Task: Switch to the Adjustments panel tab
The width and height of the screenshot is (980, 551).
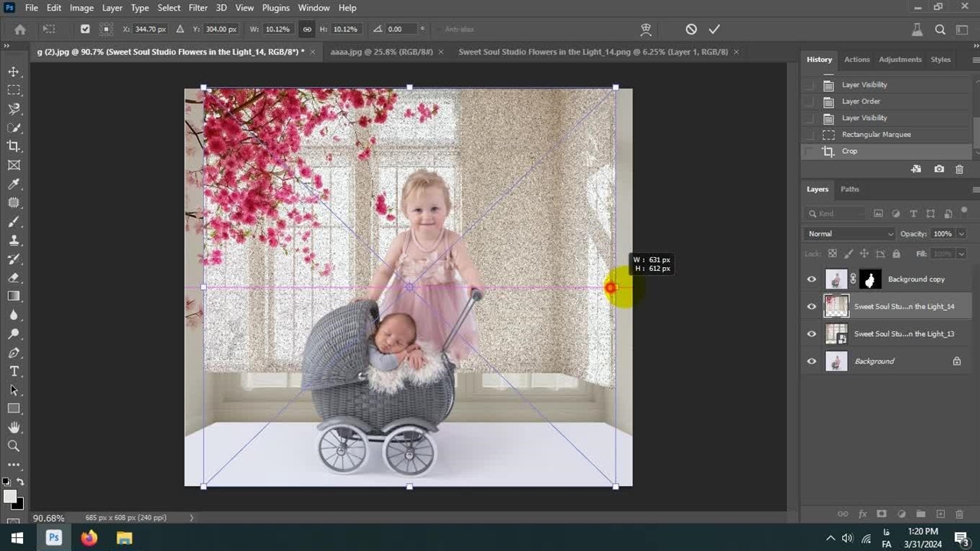Action: click(x=900, y=60)
